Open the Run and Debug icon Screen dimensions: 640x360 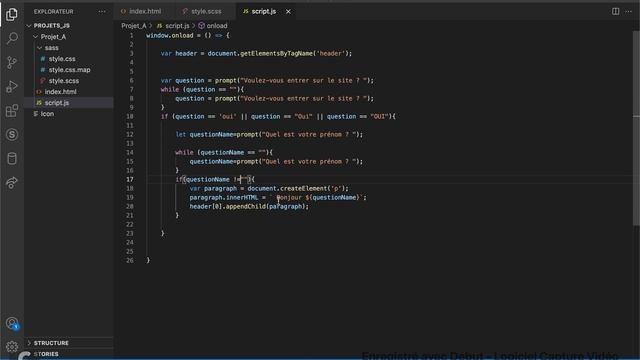click(x=12, y=87)
